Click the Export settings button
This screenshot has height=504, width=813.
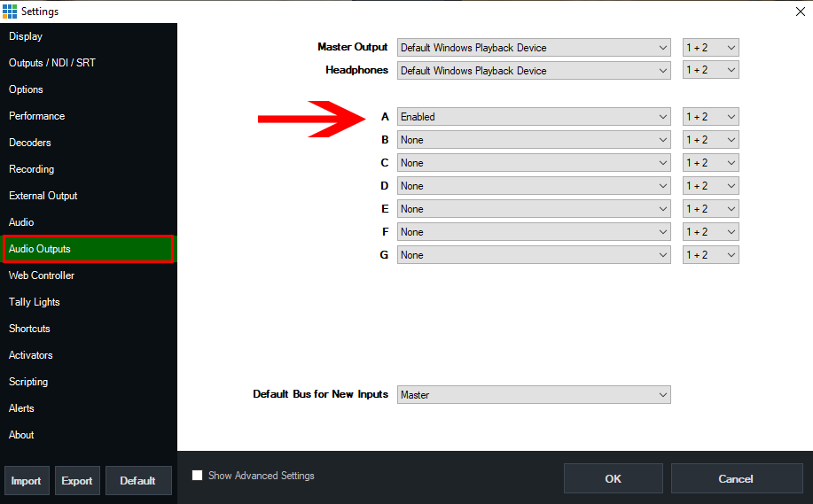(x=77, y=481)
